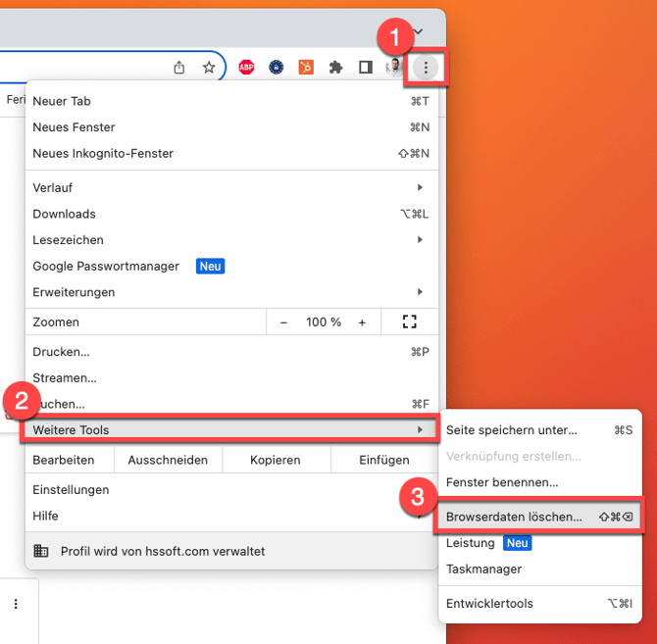657x644 pixels.
Task: Click the AdBlock Plus extension icon
Action: pyautogui.click(x=246, y=68)
